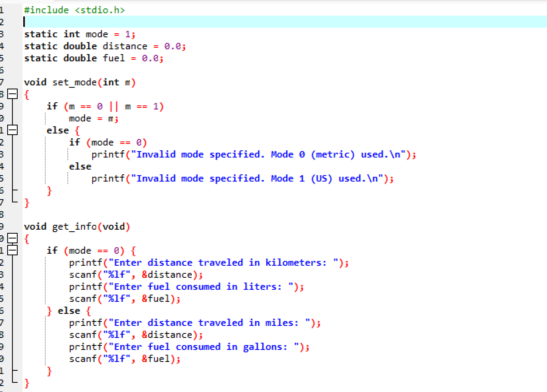Click the '#include <stdio.h>' line

point(74,10)
